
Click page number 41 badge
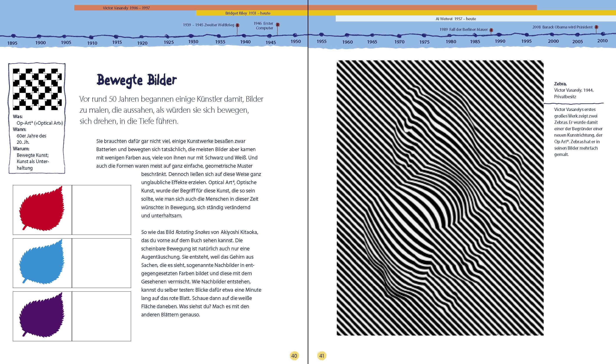pos(322,356)
